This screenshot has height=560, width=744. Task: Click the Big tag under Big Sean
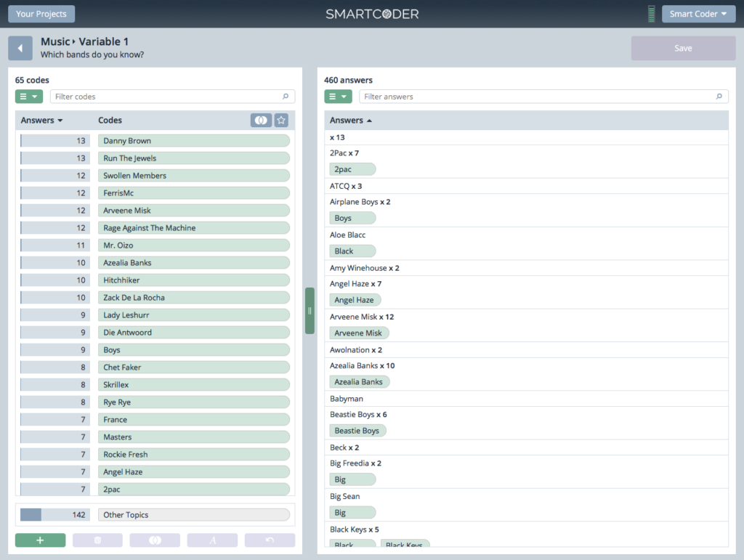352,513
